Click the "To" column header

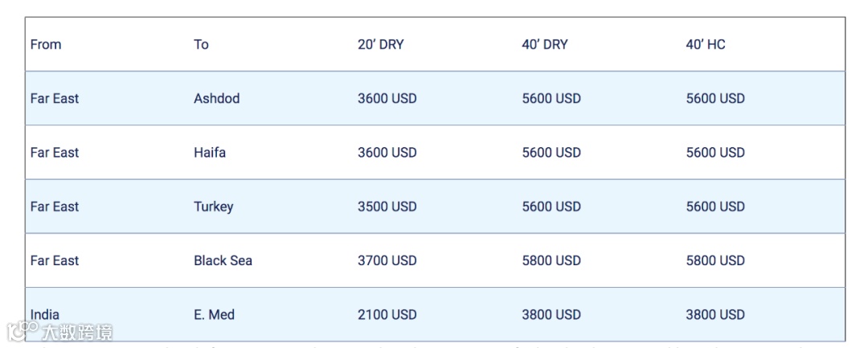coord(201,44)
